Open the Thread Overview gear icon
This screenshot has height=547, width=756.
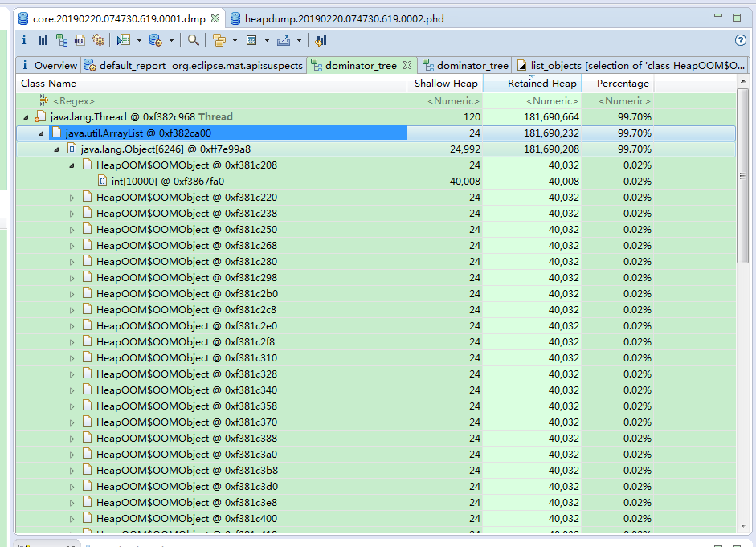(99, 40)
